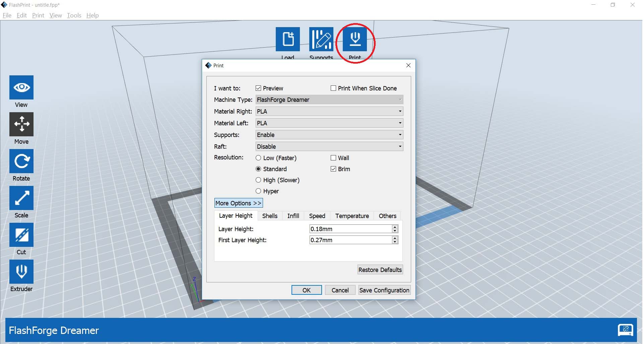The image size is (644, 344).
Task: Open the Supports editor icon
Action: coord(321,39)
